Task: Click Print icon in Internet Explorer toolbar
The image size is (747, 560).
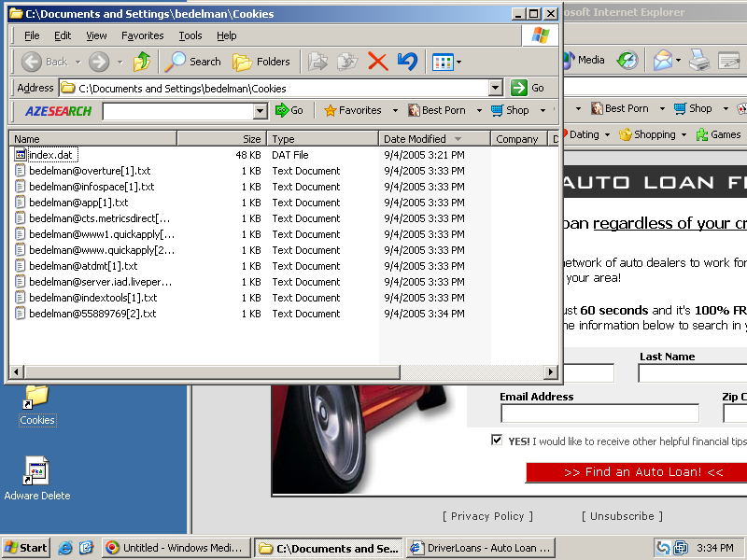Action: 698,60
